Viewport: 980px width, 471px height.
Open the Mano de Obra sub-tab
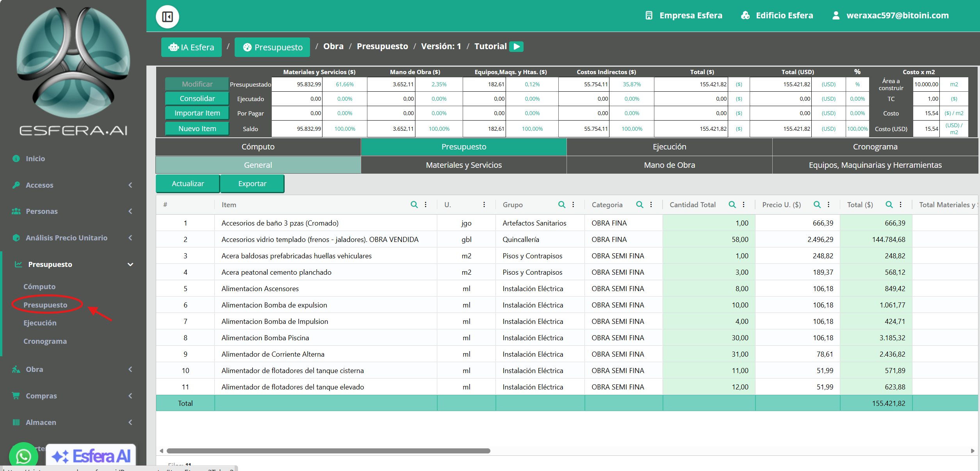click(x=669, y=165)
